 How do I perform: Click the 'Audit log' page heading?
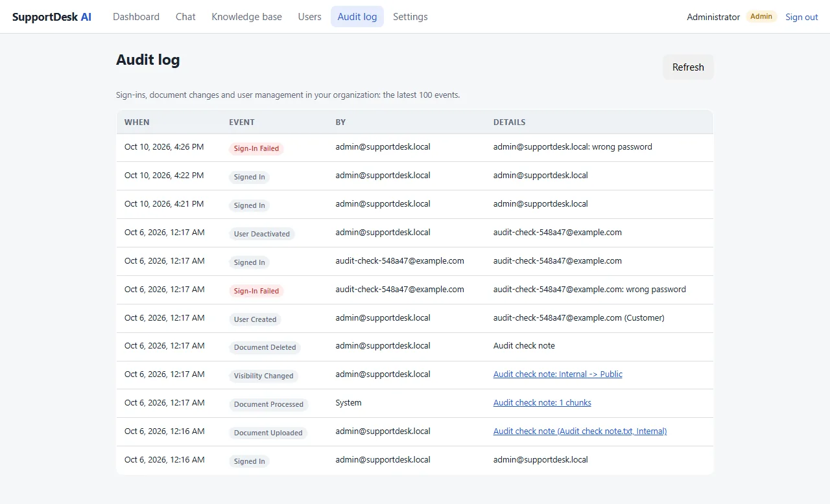pyautogui.click(x=148, y=60)
